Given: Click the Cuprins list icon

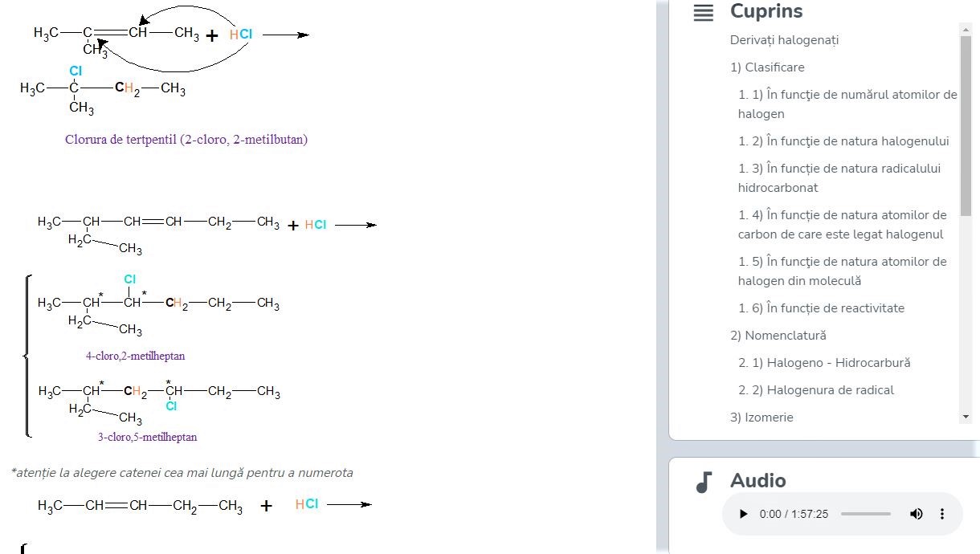Looking at the screenshot, I should coord(703,13).
